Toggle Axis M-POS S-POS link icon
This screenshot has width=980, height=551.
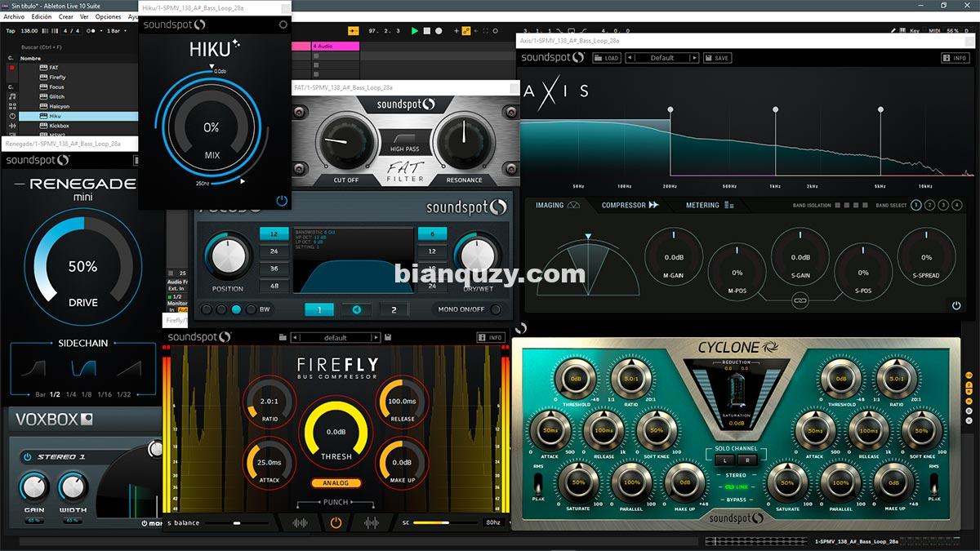(800, 302)
